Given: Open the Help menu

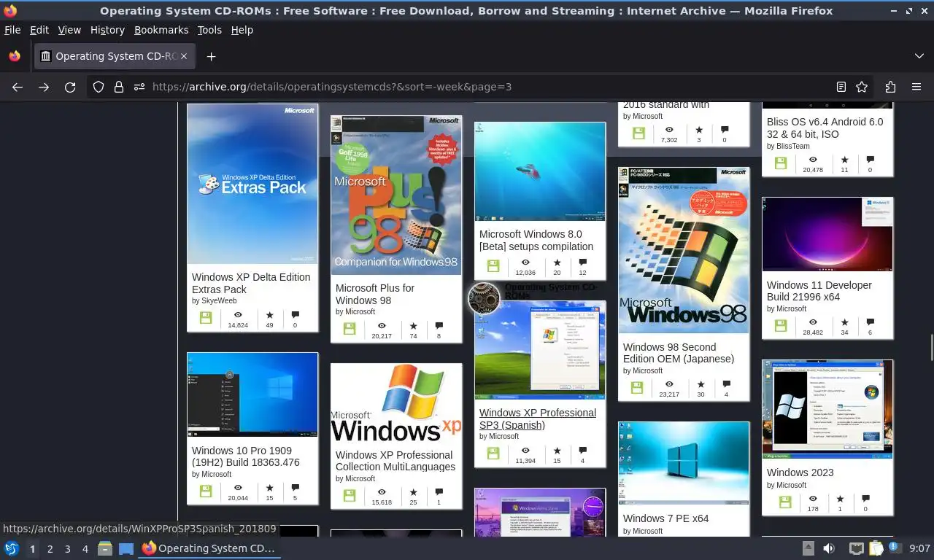Looking at the screenshot, I should pos(242,30).
